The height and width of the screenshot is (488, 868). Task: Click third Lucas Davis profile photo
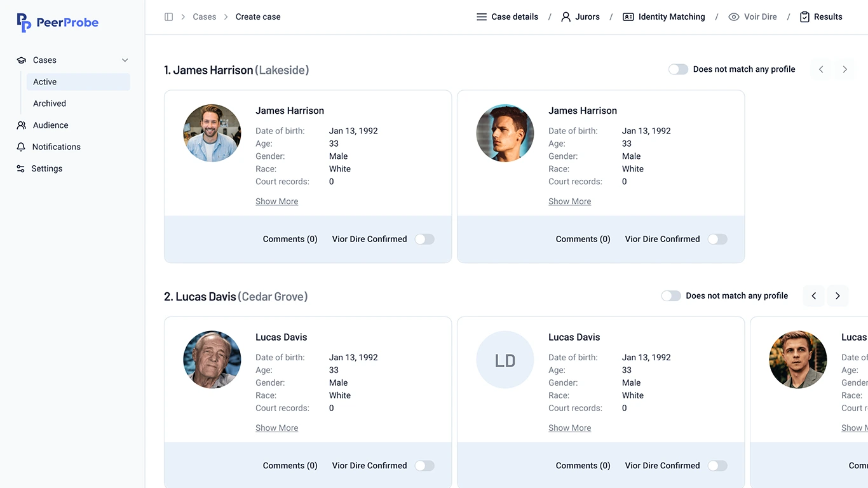coord(798,360)
